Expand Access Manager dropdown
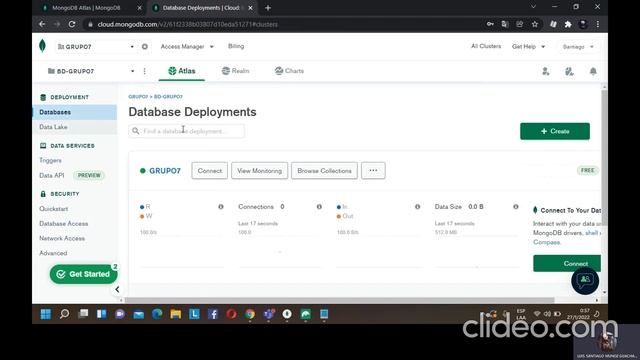640x360 pixels. point(187,47)
